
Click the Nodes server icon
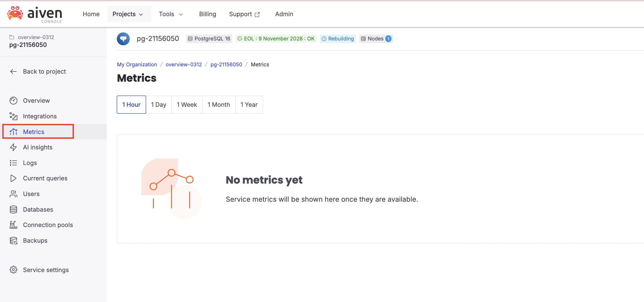tap(363, 39)
